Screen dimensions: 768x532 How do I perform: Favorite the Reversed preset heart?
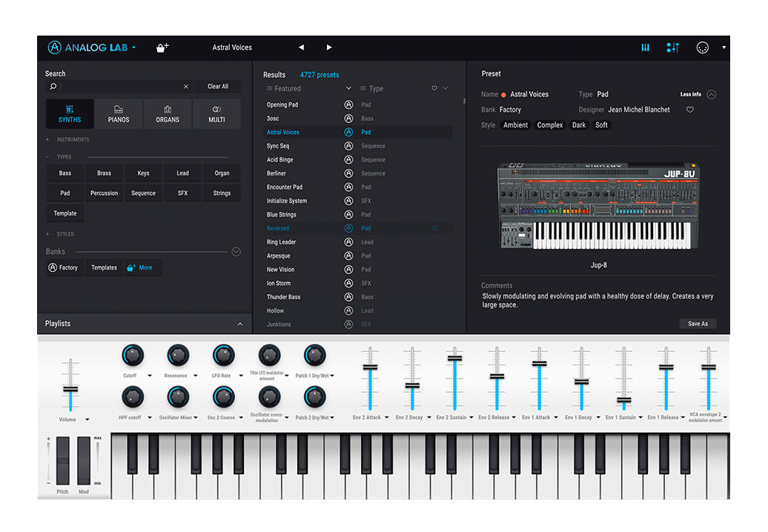click(434, 228)
